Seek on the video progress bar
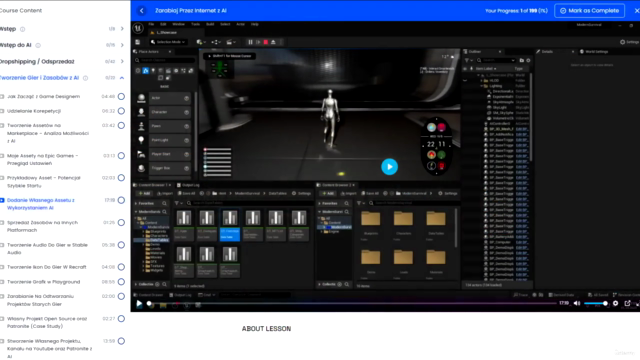 point(353,304)
